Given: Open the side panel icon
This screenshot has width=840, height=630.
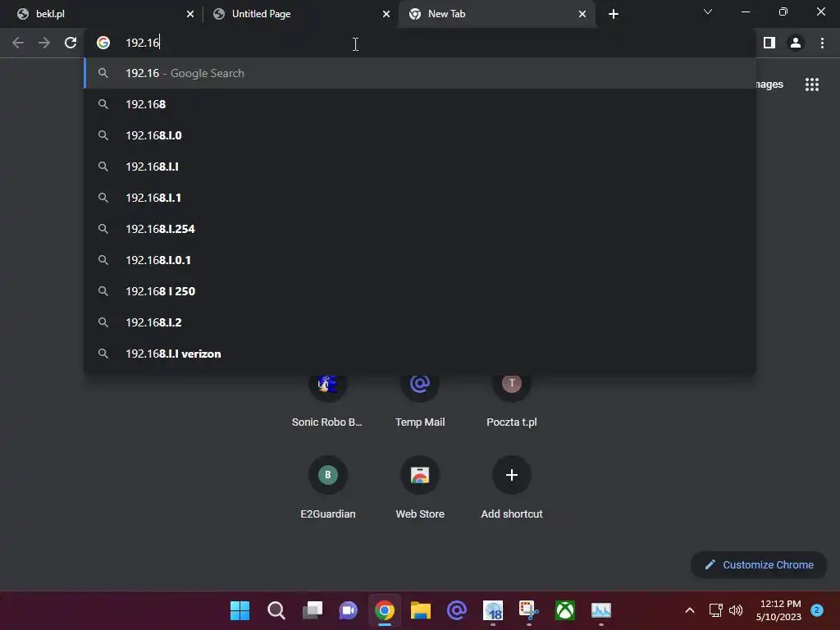Looking at the screenshot, I should click(769, 43).
